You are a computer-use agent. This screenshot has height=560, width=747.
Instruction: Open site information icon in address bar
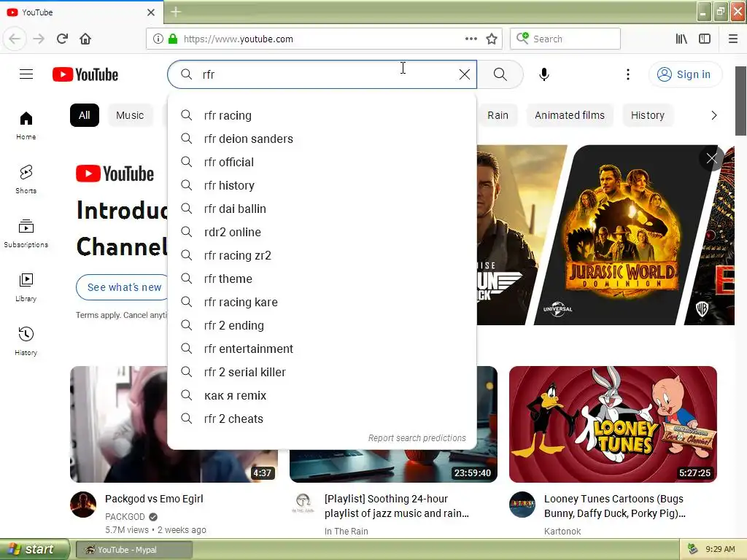click(x=158, y=39)
